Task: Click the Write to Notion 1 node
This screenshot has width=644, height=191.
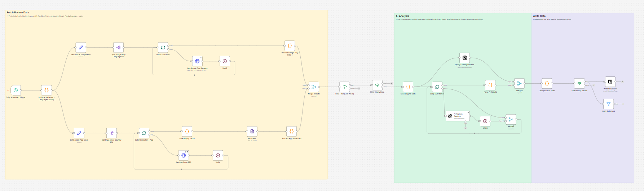Action: [610, 82]
